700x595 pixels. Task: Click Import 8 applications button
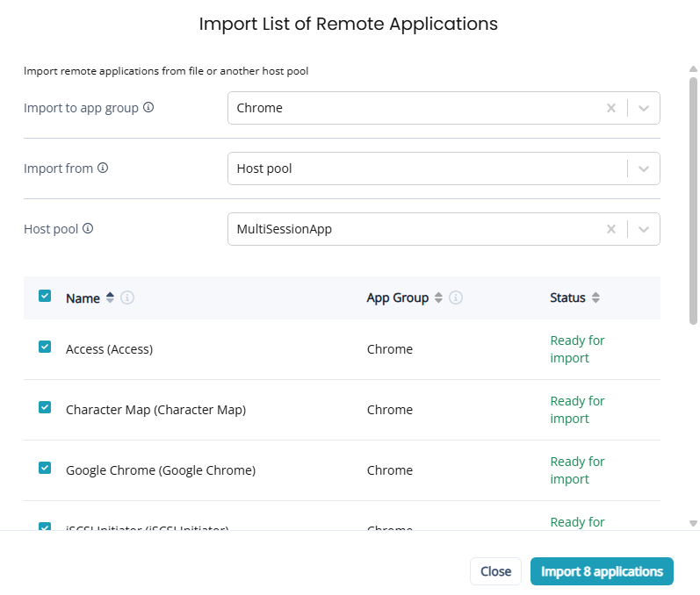602,571
